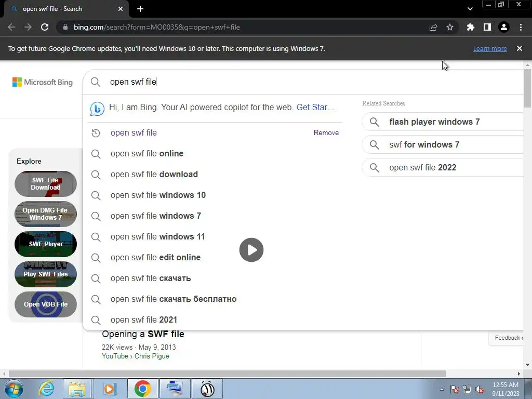The width and height of the screenshot is (532, 399).
Task: Open Explore tile 'Open VOB File'
Action: [46, 304]
